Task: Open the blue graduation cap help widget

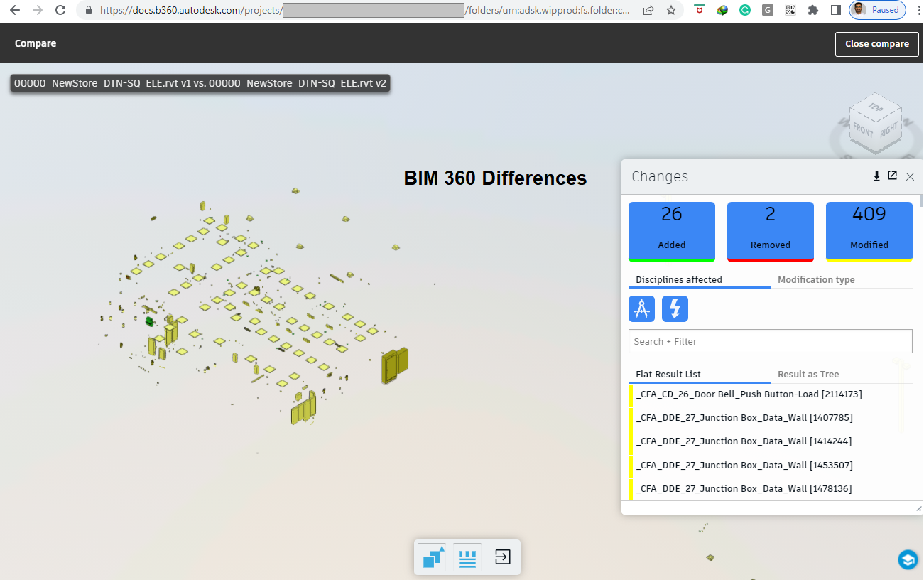Action: tap(908, 559)
